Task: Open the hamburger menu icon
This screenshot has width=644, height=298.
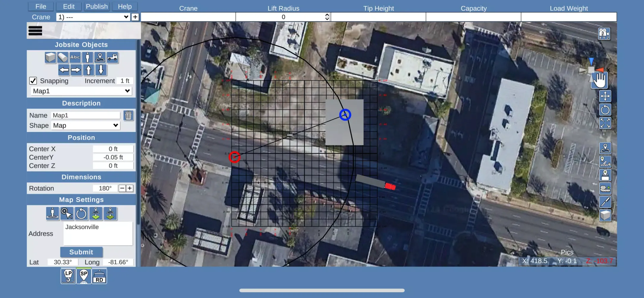Action: [x=35, y=31]
